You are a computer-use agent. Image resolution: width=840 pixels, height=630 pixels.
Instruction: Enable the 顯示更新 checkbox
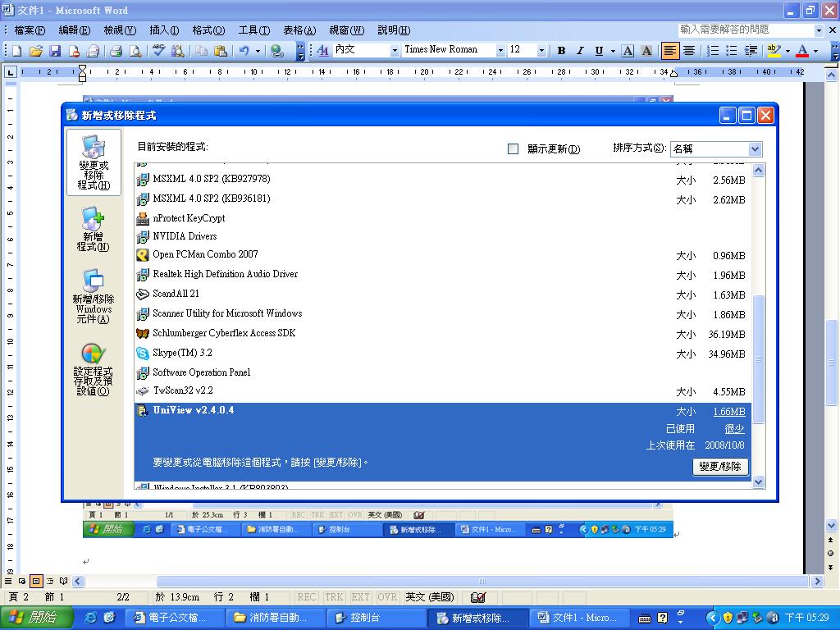point(514,149)
